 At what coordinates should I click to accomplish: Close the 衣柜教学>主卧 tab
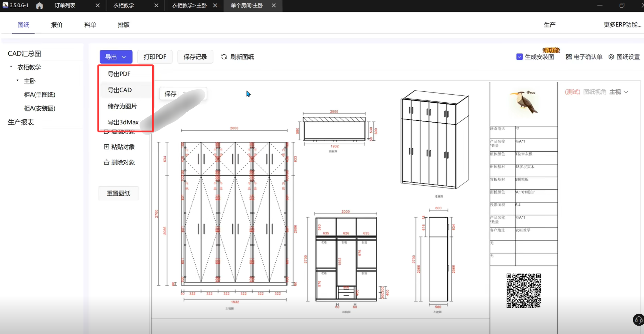(x=215, y=5)
